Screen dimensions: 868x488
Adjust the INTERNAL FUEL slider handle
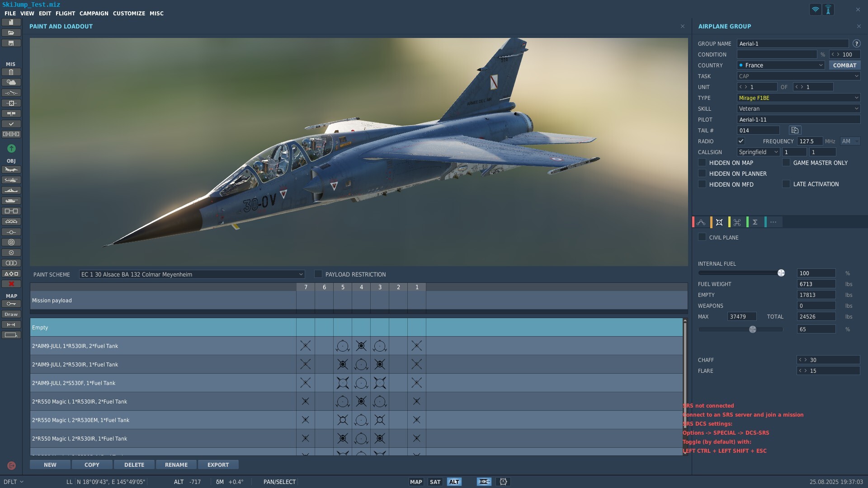[x=781, y=273]
